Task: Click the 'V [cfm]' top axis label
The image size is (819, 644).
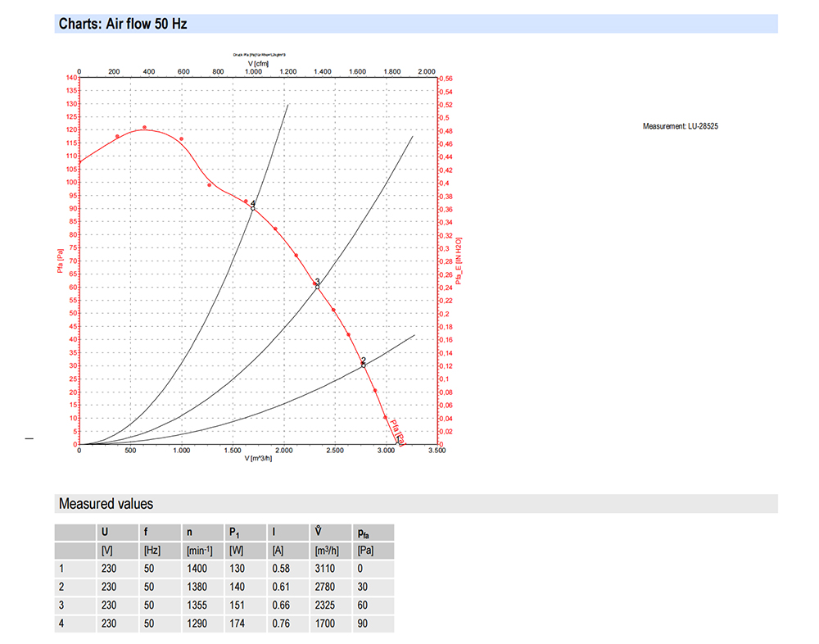Action: pos(258,62)
